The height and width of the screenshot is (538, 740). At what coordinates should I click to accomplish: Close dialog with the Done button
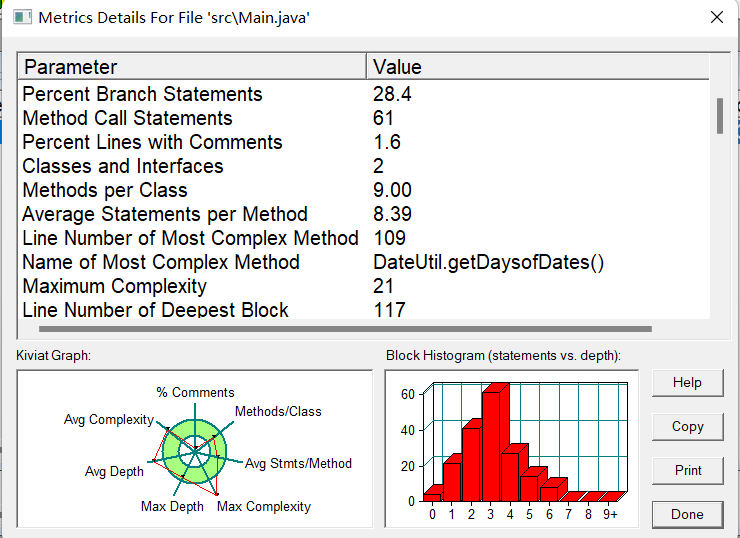[x=687, y=514]
